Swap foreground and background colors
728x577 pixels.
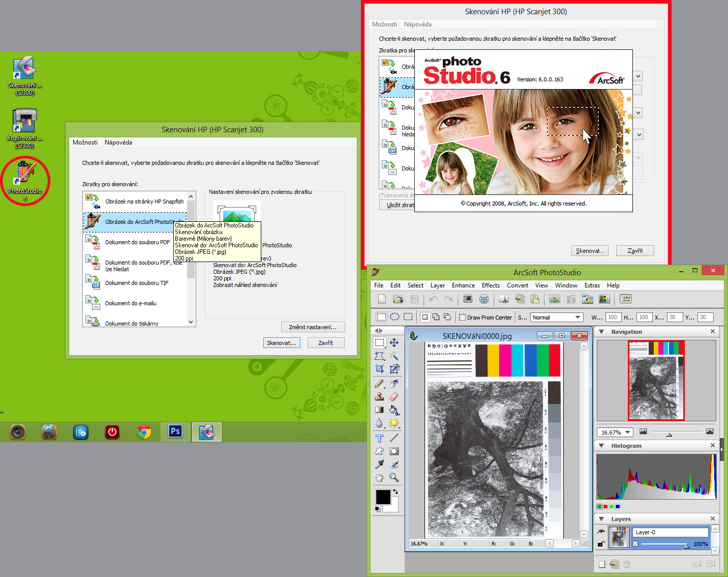396,492
